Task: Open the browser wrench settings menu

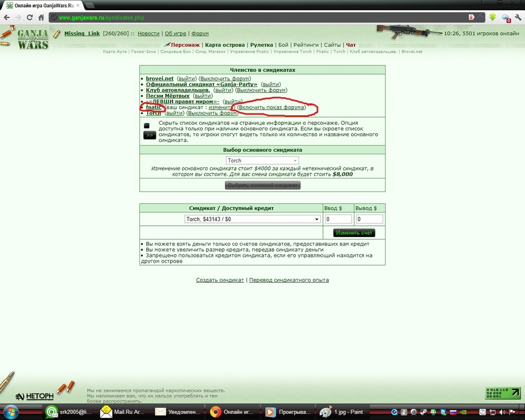Action: pos(518,17)
